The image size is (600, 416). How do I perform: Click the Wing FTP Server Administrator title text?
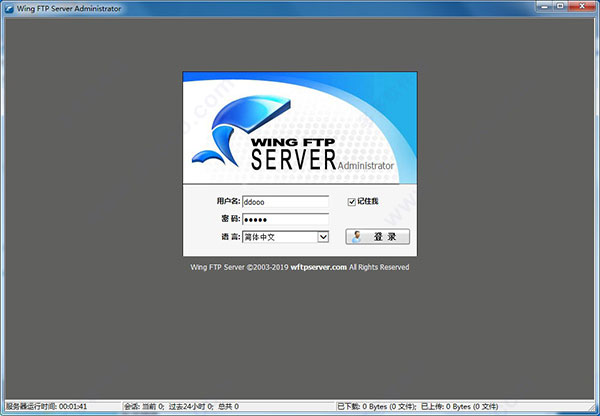pos(69,8)
